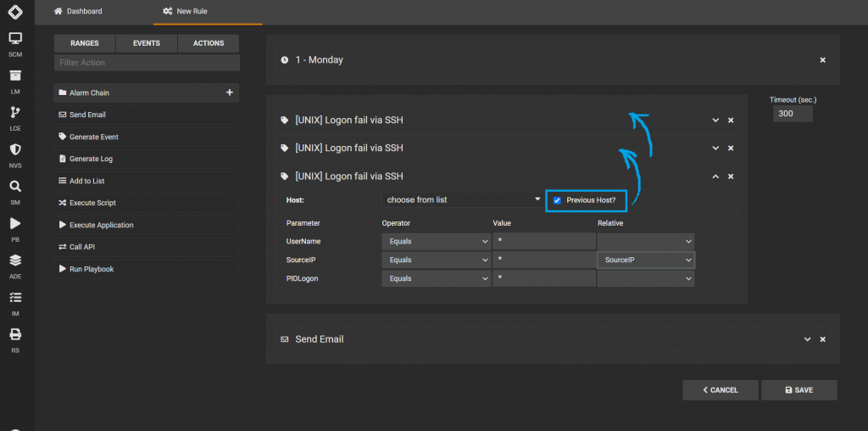Image resolution: width=868 pixels, height=431 pixels.
Task: Select Call API action
Action: click(x=146, y=247)
